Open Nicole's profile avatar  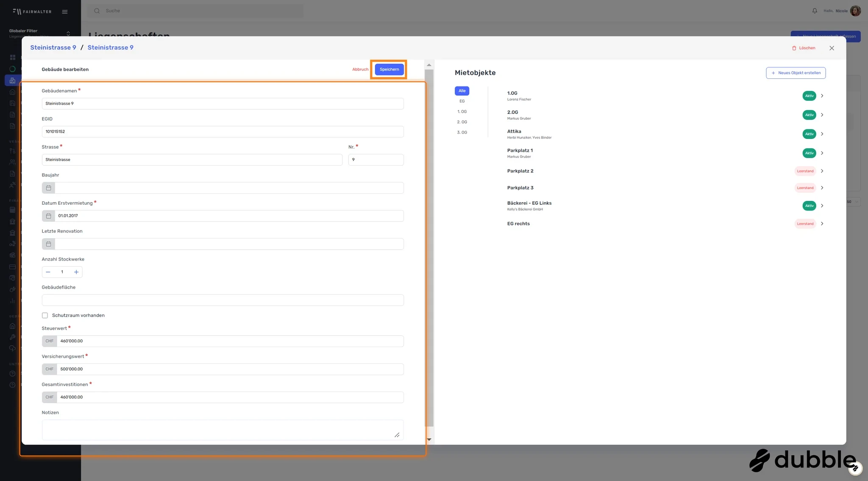855,11
